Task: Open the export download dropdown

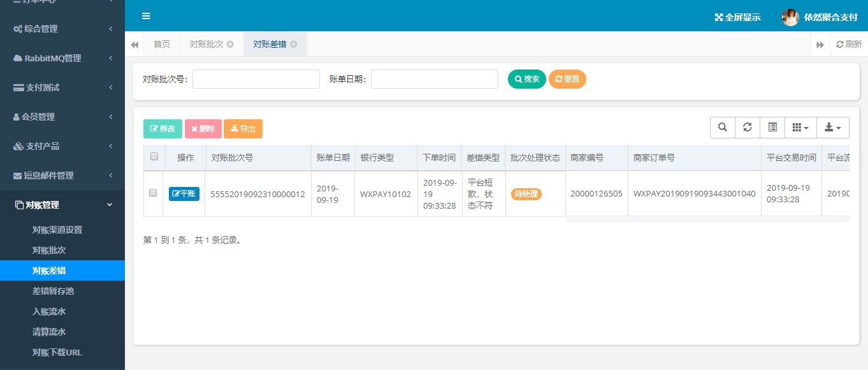Action: click(x=833, y=128)
